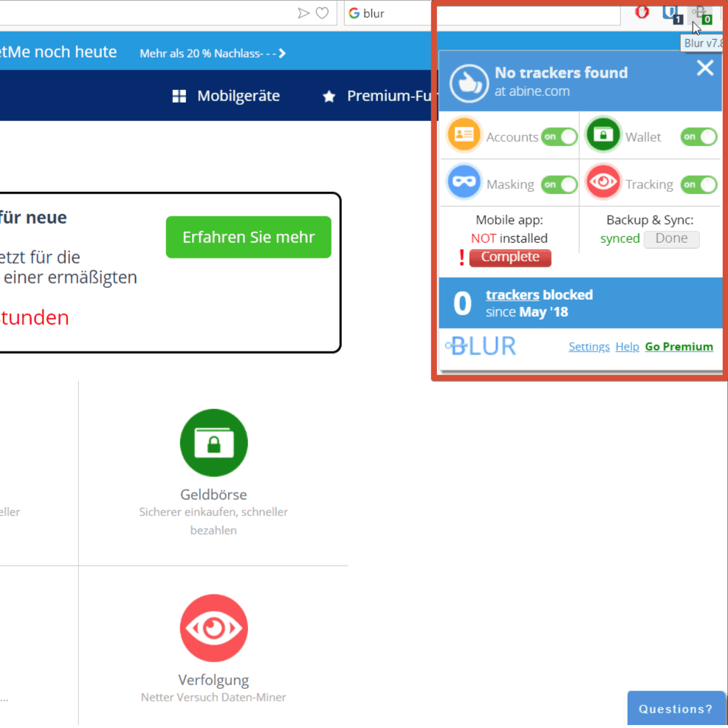Click Mehr als 20 % Nachlass link
The height and width of the screenshot is (728, 728).
[x=213, y=53]
